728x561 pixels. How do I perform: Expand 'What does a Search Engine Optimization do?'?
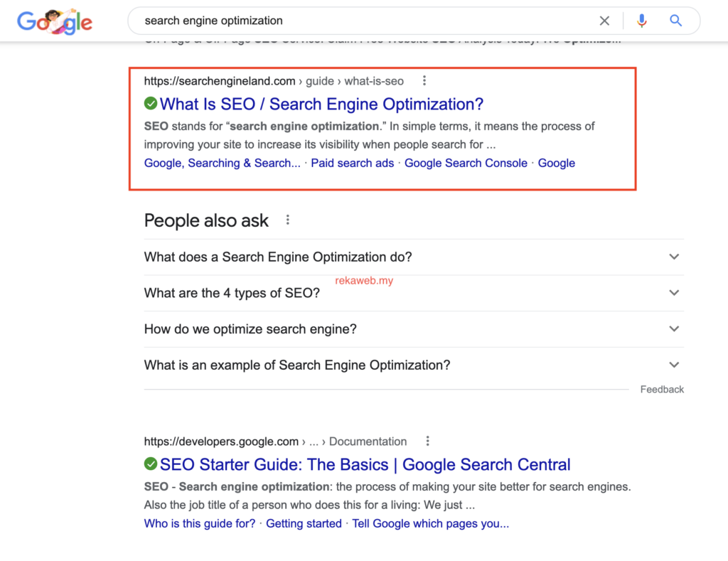tap(414, 257)
